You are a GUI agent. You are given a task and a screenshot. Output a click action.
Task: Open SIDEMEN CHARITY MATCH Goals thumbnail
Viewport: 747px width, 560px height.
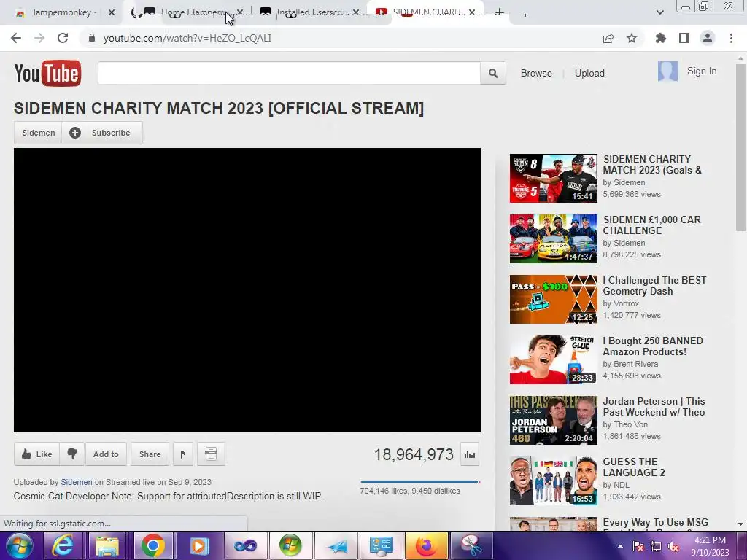click(x=553, y=178)
